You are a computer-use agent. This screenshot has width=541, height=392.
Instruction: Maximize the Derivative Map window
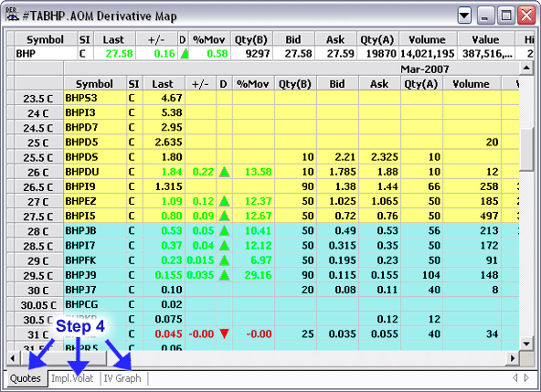tap(506, 16)
